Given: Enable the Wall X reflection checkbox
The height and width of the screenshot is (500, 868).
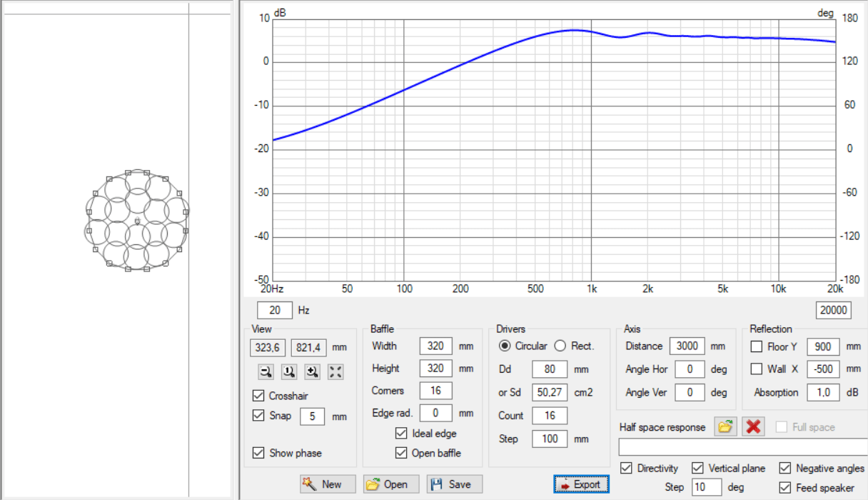Looking at the screenshot, I should [757, 369].
